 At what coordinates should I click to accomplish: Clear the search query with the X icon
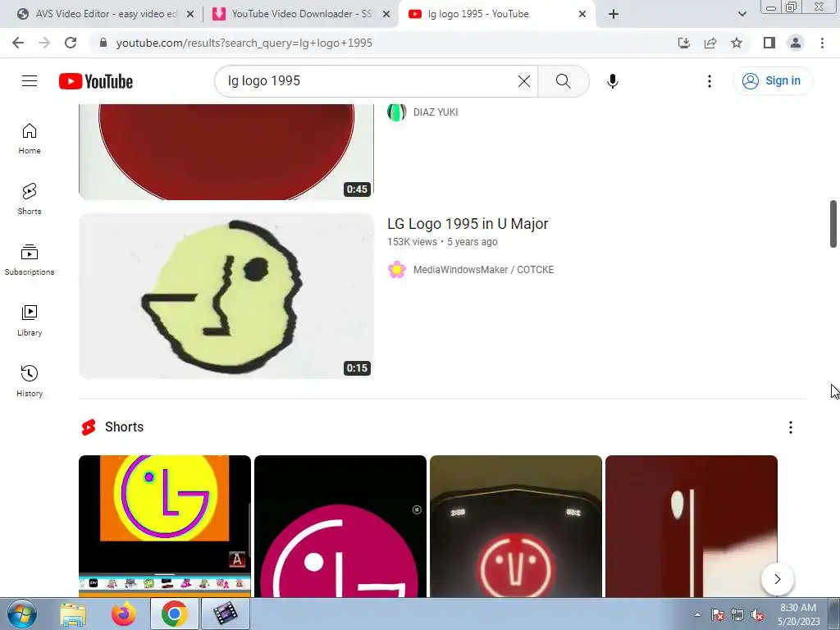point(524,81)
